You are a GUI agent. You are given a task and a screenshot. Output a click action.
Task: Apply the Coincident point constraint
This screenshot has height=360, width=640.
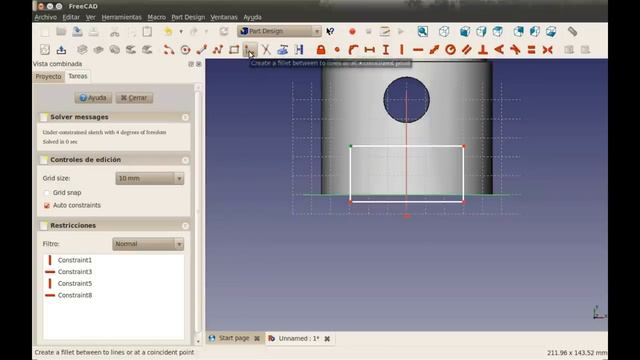coord(337,50)
